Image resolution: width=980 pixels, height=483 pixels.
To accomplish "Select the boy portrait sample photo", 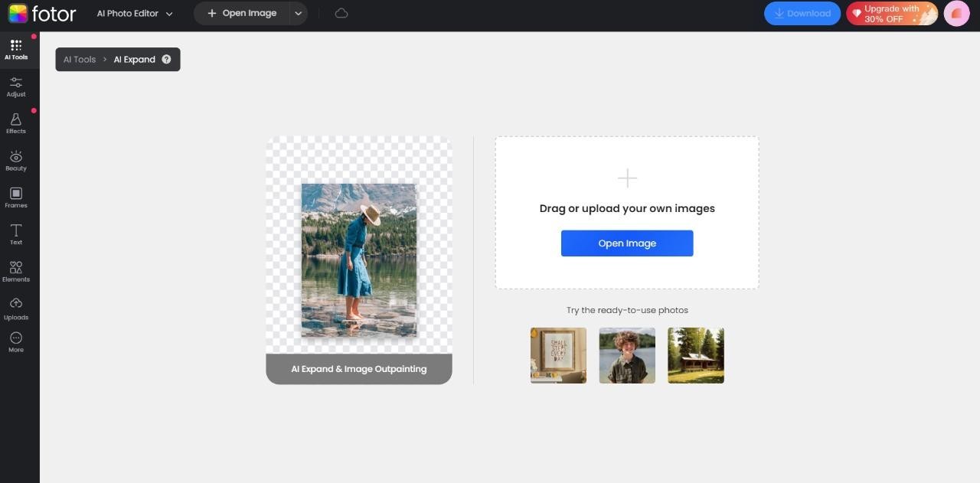I will (626, 355).
